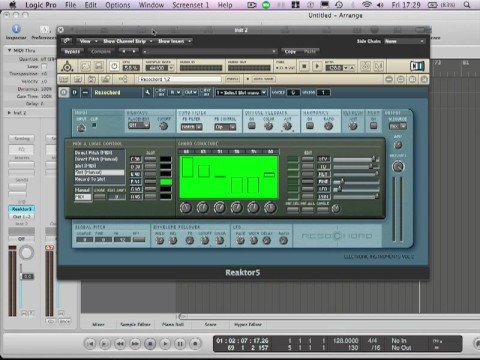Open the Options menu
Screen dimensions: 480x360
[x=118, y=5]
